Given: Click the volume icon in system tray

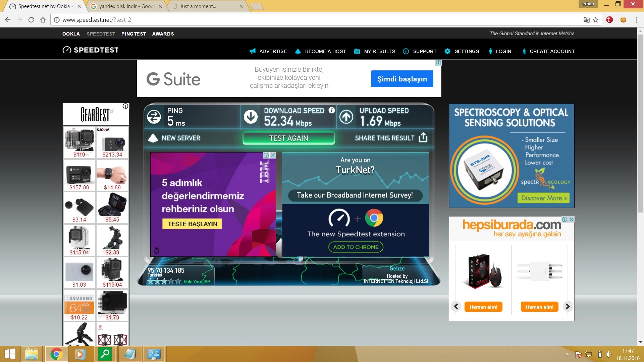Looking at the screenshot, I should (x=609, y=354).
